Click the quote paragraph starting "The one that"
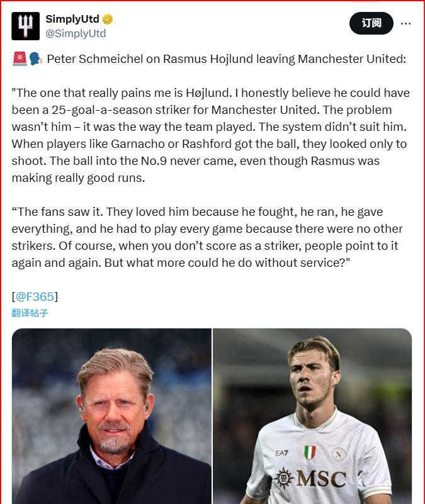 [210, 135]
